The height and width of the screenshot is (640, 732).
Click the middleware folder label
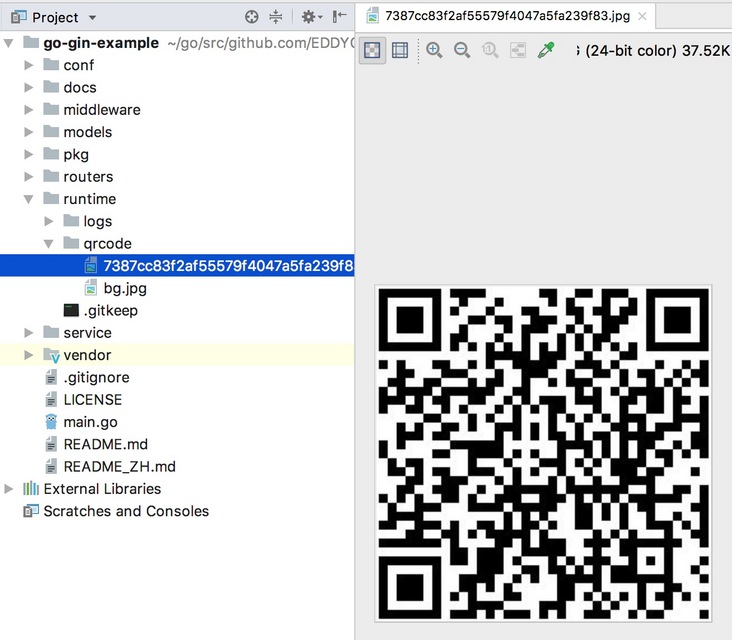click(x=102, y=110)
